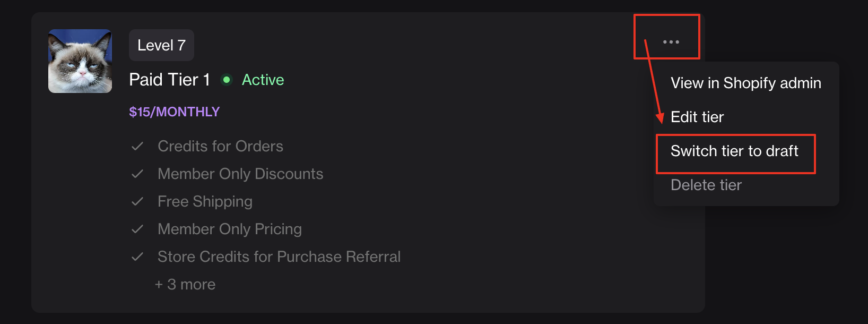This screenshot has height=324, width=868.
Task: Click the Active status label
Action: click(263, 80)
